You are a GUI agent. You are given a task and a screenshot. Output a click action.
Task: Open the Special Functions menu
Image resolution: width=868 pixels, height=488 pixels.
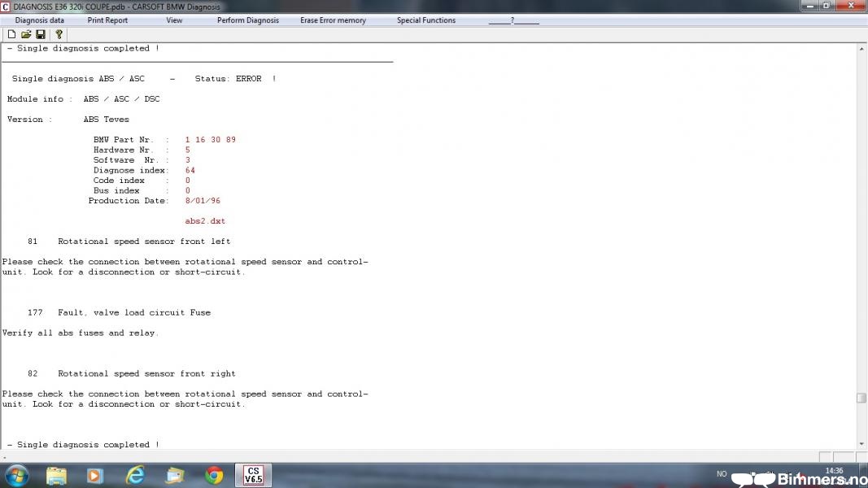point(426,20)
